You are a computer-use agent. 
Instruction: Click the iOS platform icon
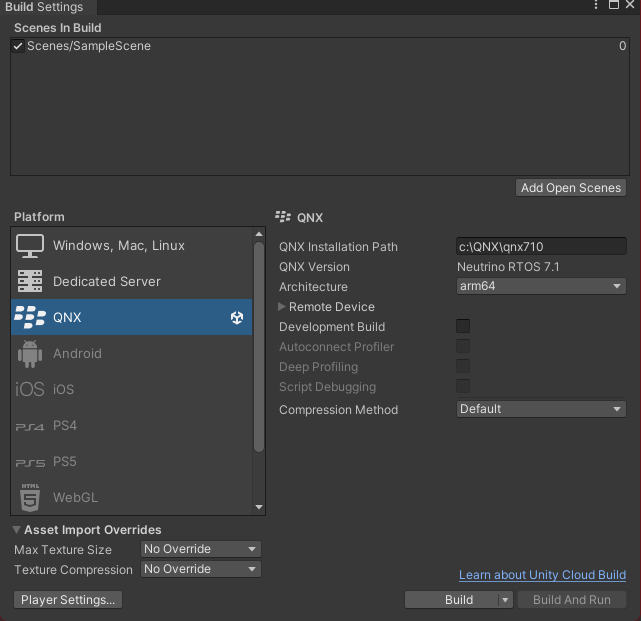[29, 389]
